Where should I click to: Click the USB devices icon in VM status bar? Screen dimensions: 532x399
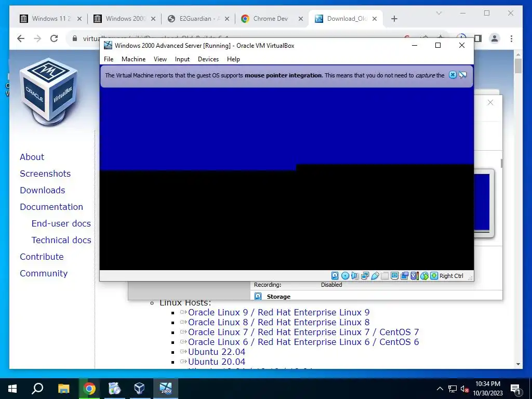tap(375, 276)
